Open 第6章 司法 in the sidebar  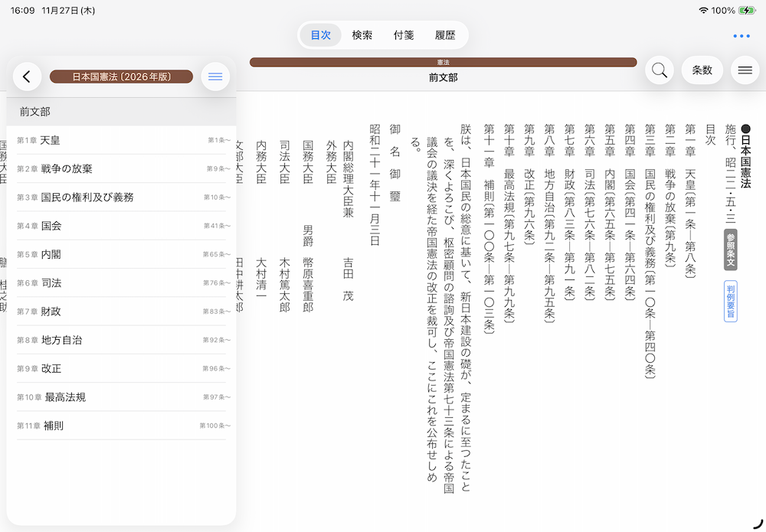point(123,283)
